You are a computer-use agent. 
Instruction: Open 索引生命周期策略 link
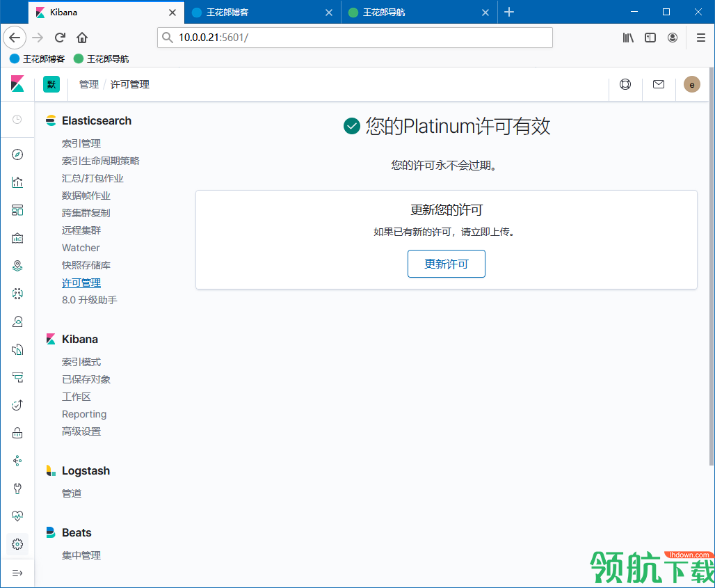click(100, 161)
